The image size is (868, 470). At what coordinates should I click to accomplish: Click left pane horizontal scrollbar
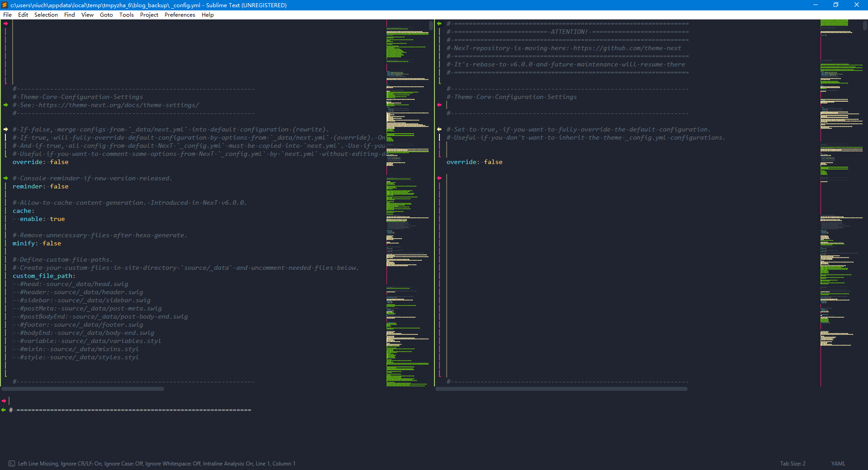pyautogui.click(x=83, y=389)
